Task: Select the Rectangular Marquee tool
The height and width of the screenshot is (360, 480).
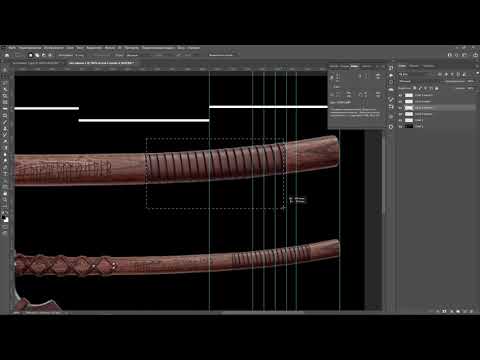Action: [x=5, y=76]
